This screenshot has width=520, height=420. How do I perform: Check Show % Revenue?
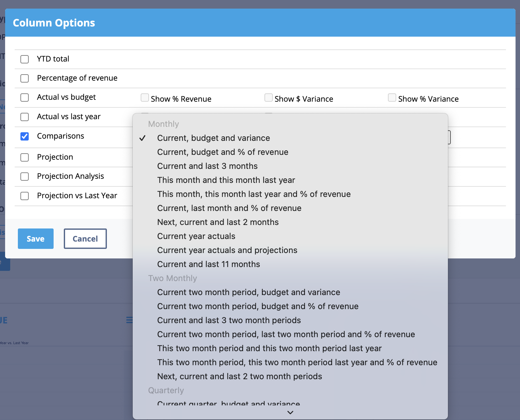(145, 98)
